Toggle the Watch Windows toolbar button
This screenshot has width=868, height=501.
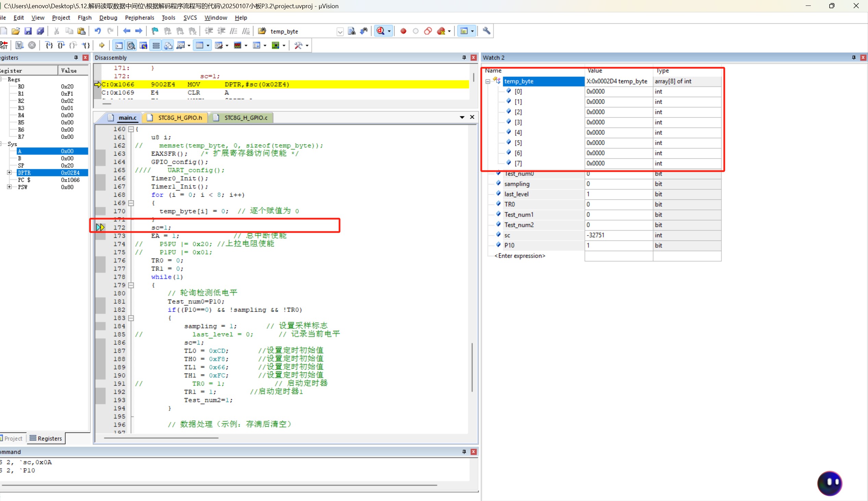(180, 46)
